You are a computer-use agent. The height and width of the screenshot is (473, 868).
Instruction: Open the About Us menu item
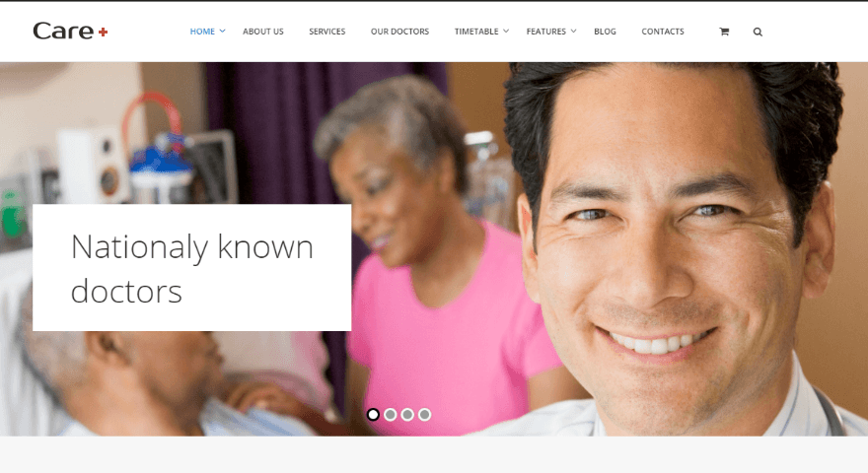pyautogui.click(x=263, y=32)
